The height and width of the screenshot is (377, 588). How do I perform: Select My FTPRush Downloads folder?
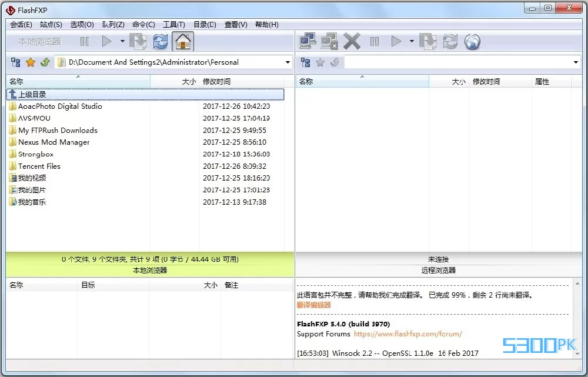click(x=58, y=130)
